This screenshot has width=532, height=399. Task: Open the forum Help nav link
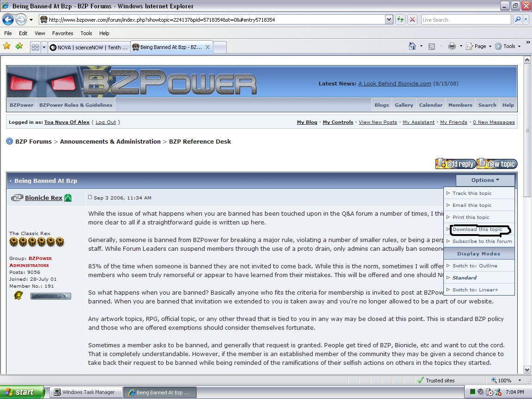click(x=508, y=105)
